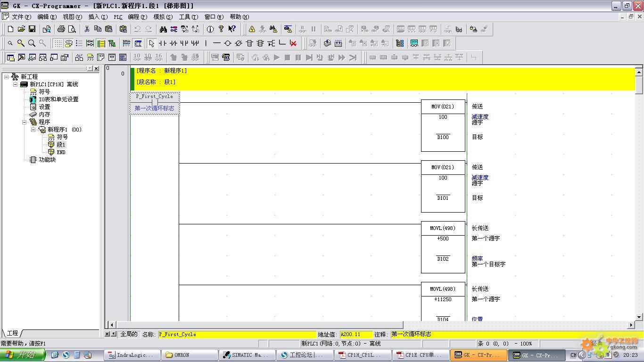Select END section in project tree
The width and height of the screenshot is (644, 362).
pyautogui.click(x=61, y=152)
